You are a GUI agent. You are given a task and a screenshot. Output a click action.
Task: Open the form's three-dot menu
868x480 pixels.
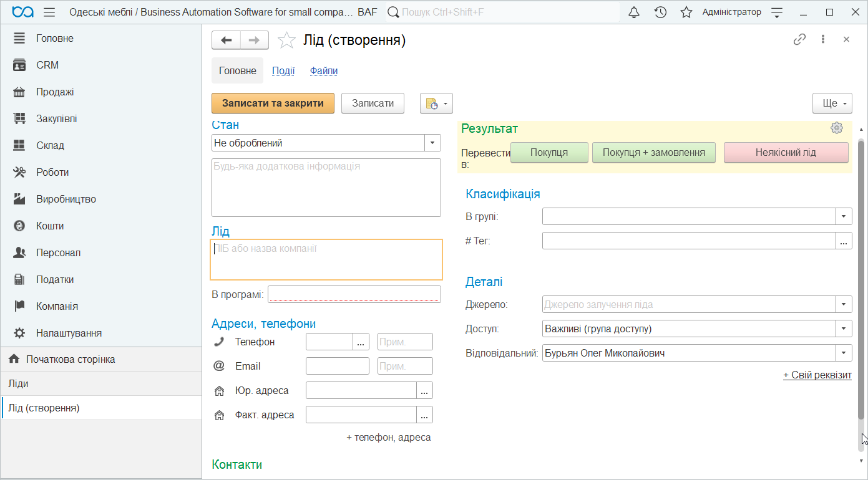pyautogui.click(x=823, y=39)
